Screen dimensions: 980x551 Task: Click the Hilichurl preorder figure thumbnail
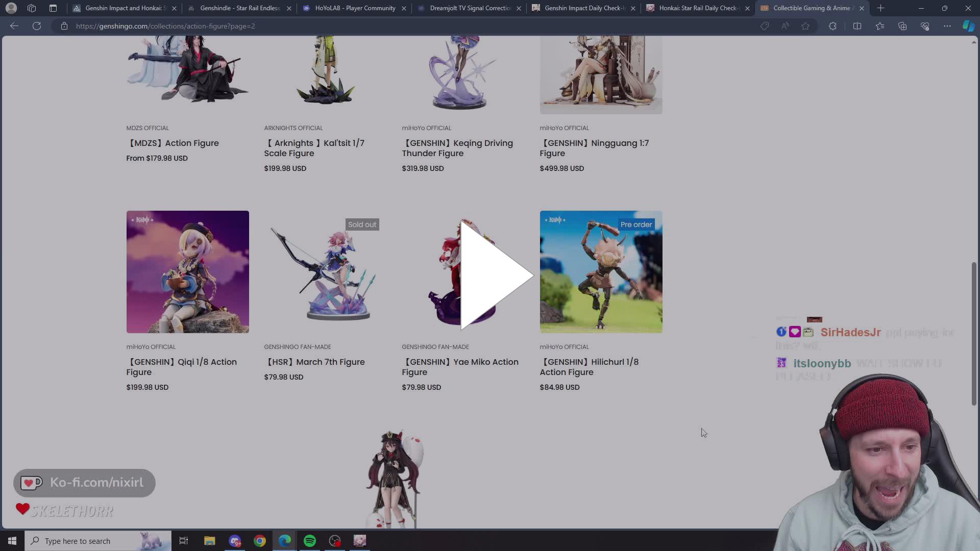tap(601, 272)
